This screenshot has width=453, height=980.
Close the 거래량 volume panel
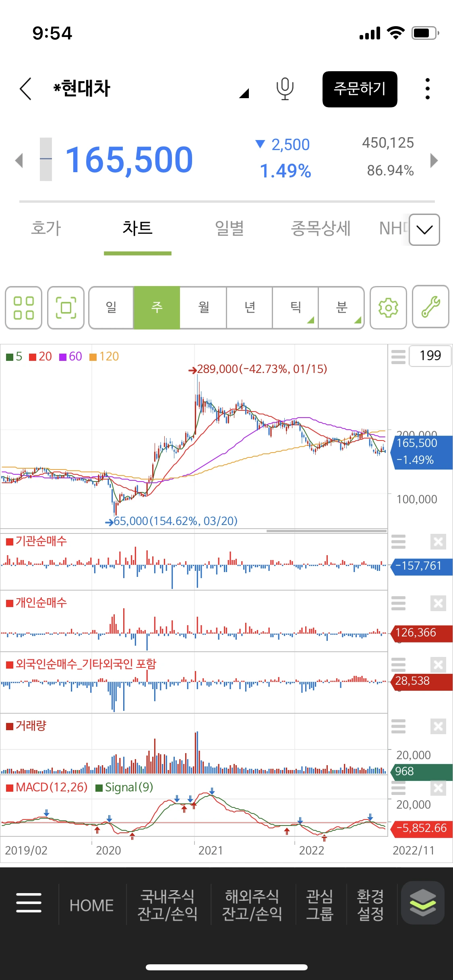(x=438, y=727)
